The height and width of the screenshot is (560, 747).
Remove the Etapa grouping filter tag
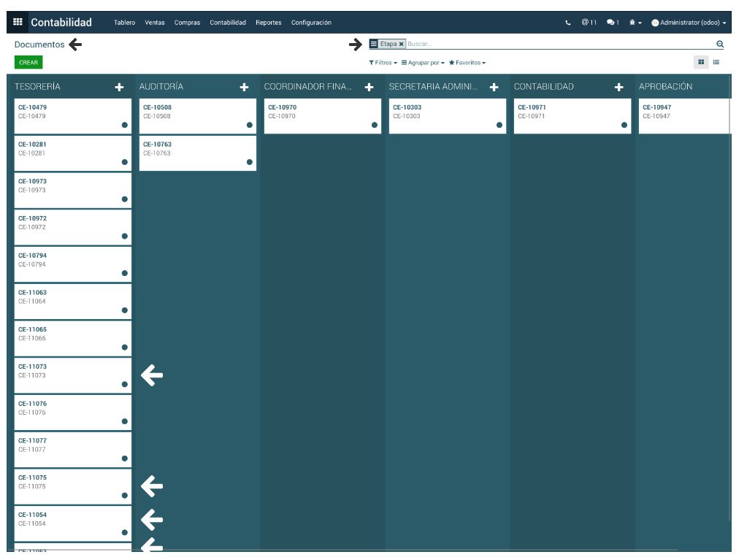[x=401, y=45]
